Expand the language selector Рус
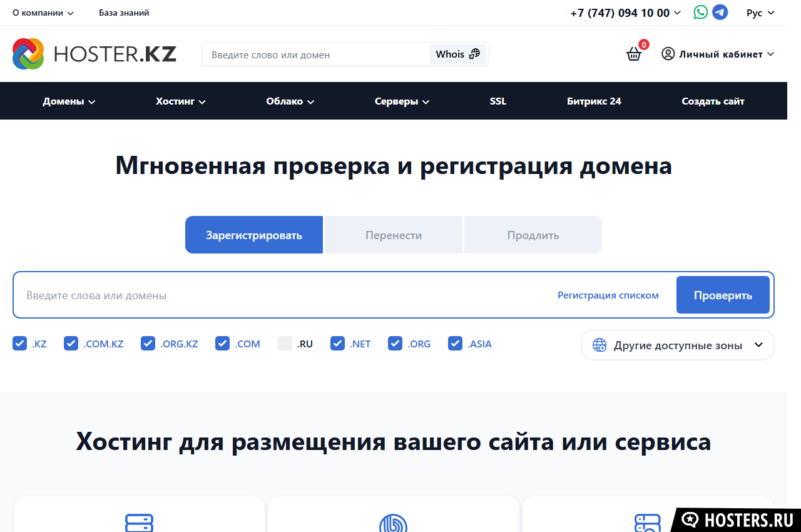The image size is (801, 532). (x=760, y=13)
